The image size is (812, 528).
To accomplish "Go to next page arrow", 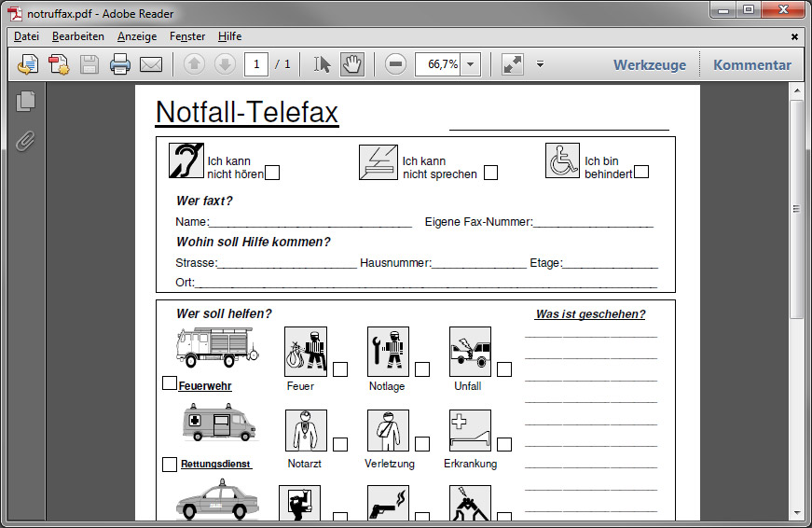I will pyautogui.click(x=225, y=64).
